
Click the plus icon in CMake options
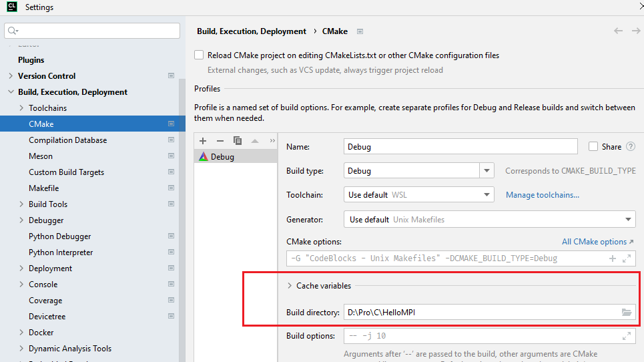613,258
